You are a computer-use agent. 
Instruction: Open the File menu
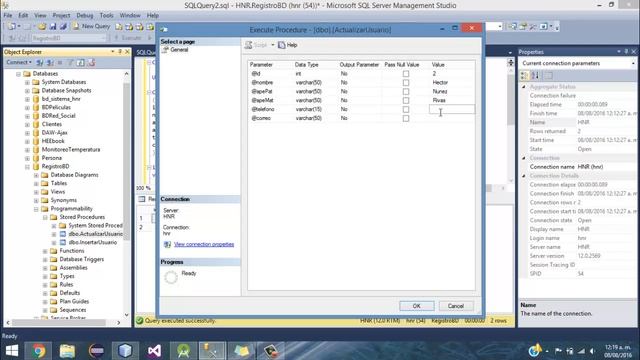point(7,15)
